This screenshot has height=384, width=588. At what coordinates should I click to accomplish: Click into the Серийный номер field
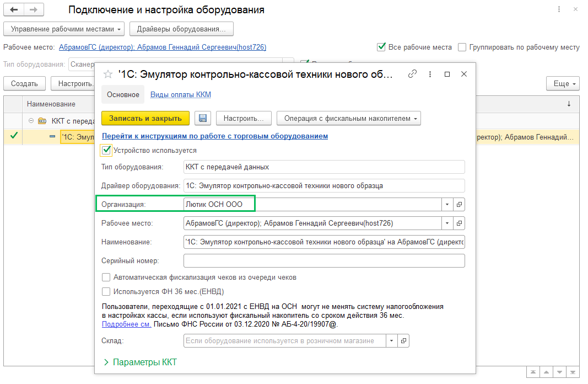tap(323, 260)
